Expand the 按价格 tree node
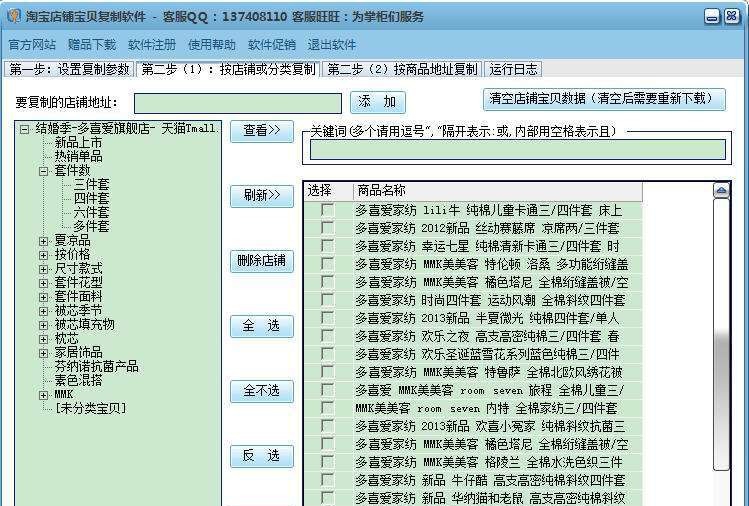Screen dimensions: 749x506 tap(43, 255)
